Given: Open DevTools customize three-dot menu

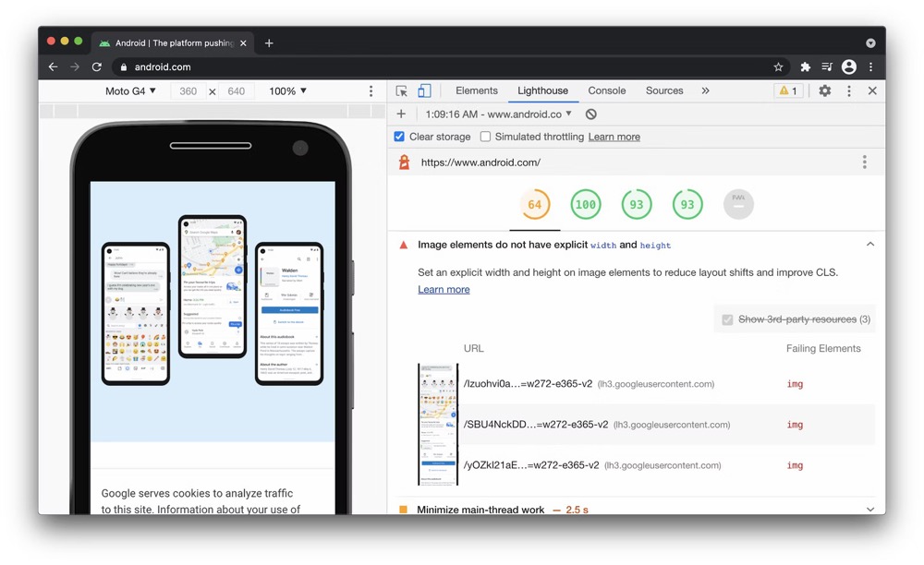Looking at the screenshot, I should click(848, 90).
